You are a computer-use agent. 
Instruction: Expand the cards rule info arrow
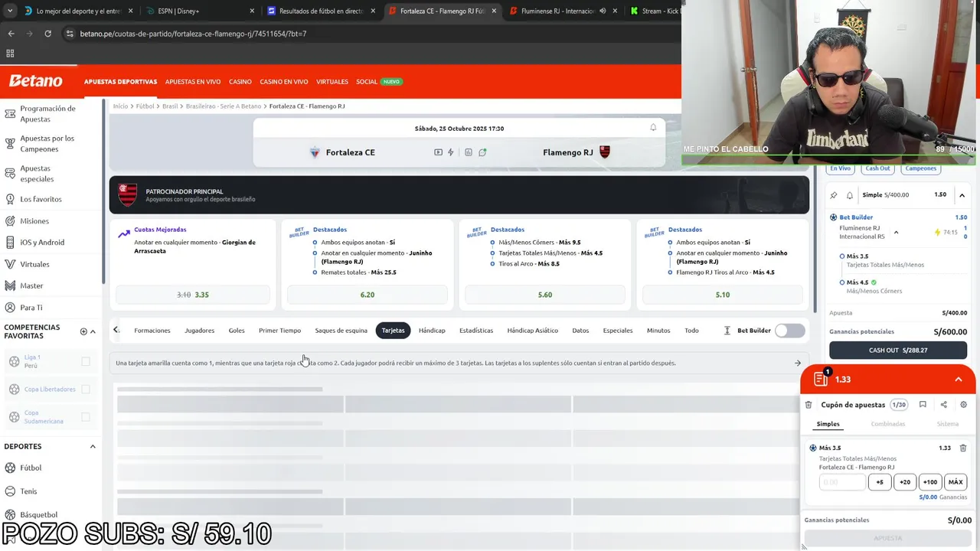click(x=798, y=363)
